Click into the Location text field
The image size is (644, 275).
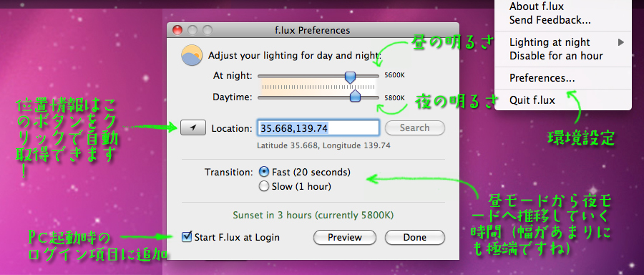tap(318, 128)
